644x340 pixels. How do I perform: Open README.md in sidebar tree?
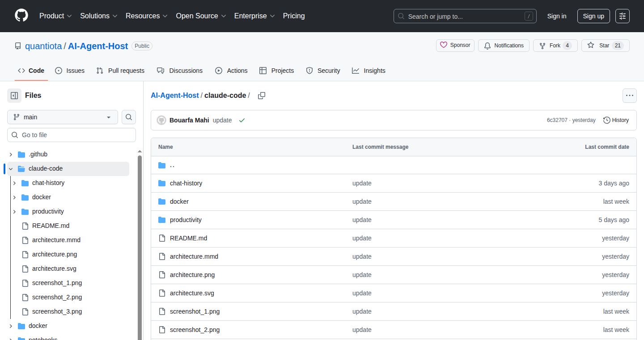(x=51, y=226)
